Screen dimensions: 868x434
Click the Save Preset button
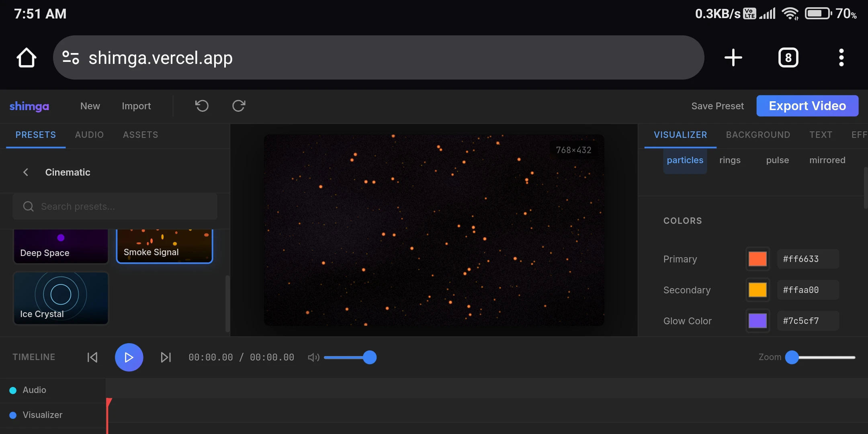point(718,106)
